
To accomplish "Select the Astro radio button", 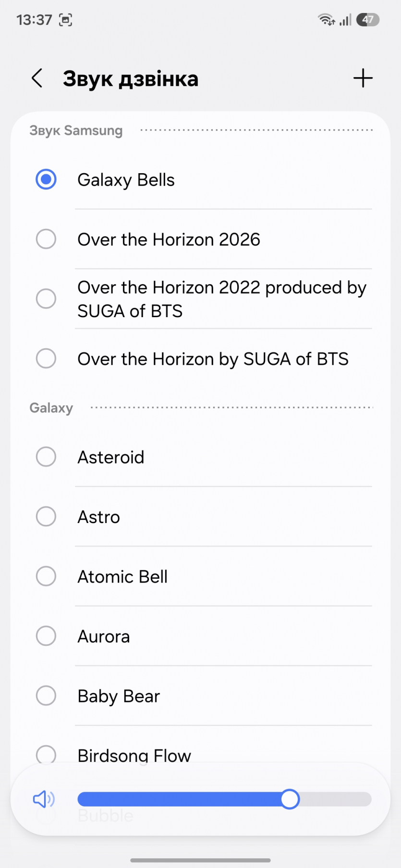I will [x=46, y=517].
